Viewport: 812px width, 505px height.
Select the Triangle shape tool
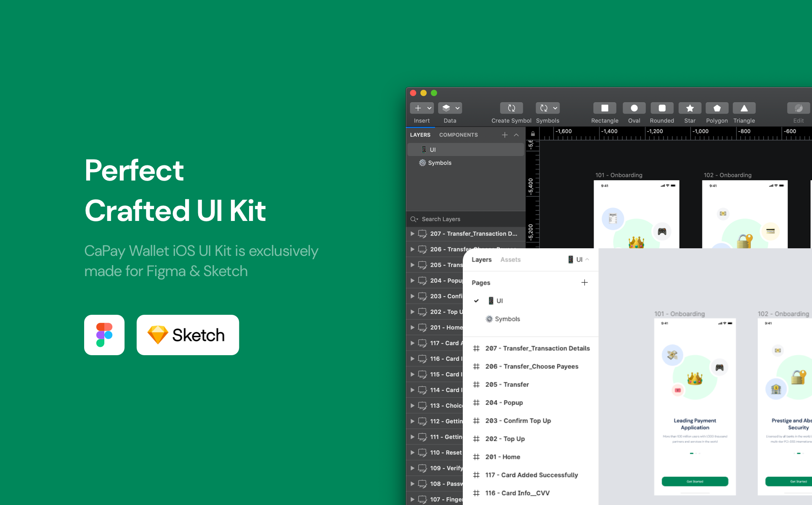click(x=744, y=108)
